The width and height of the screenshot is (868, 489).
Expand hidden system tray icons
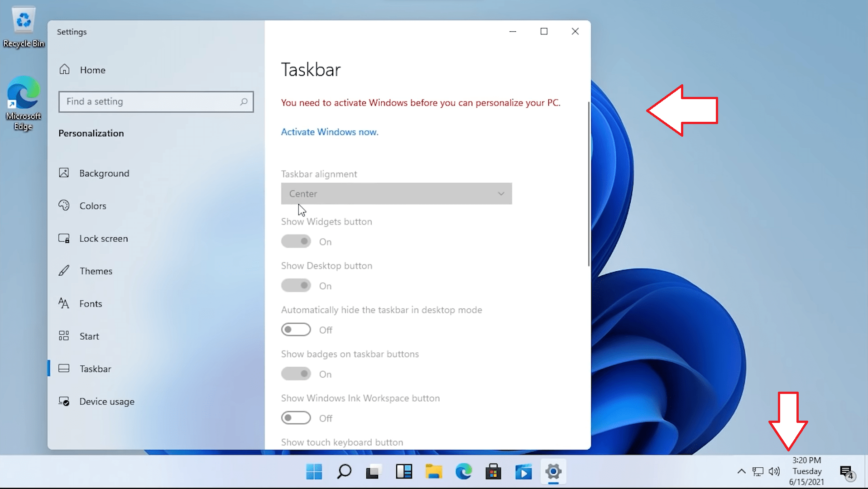pos(741,472)
